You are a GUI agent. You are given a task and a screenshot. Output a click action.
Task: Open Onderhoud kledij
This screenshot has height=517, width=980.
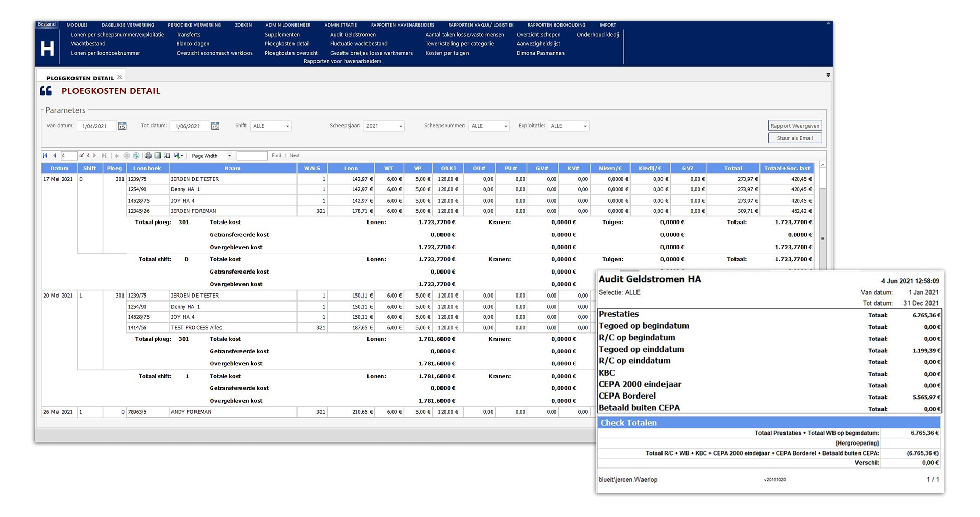point(598,35)
